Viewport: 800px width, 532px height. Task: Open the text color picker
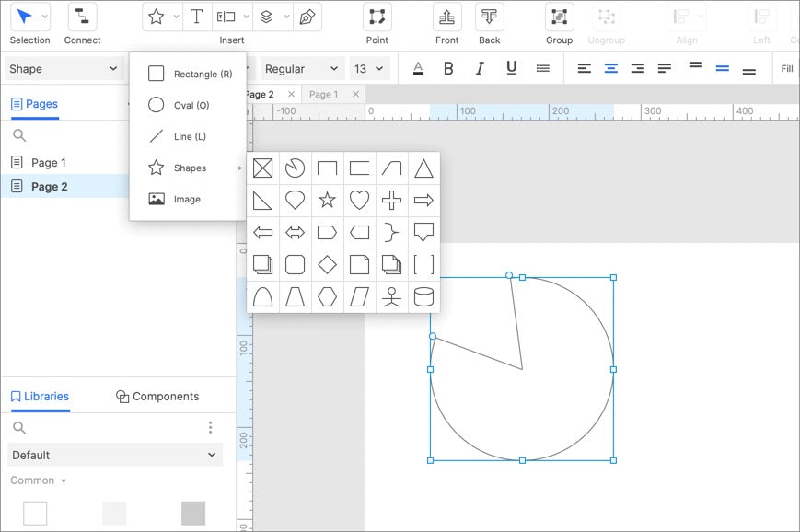tap(418, 68)
